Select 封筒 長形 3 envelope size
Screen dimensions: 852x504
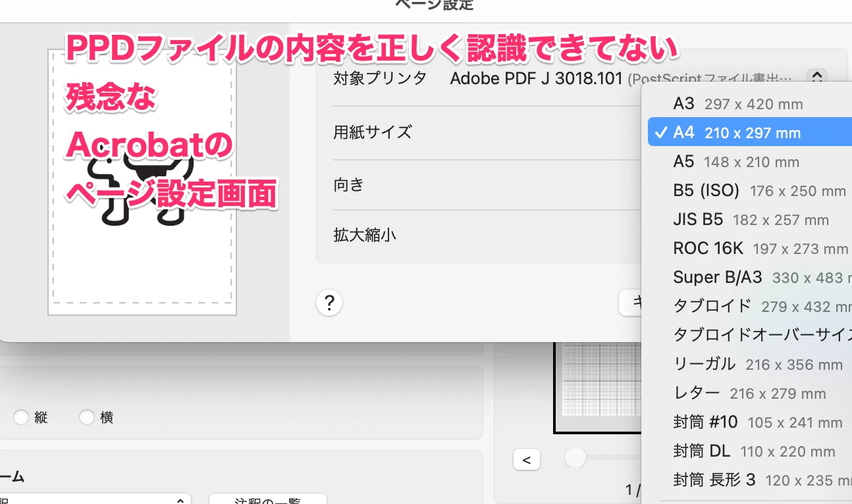point(750,480)
